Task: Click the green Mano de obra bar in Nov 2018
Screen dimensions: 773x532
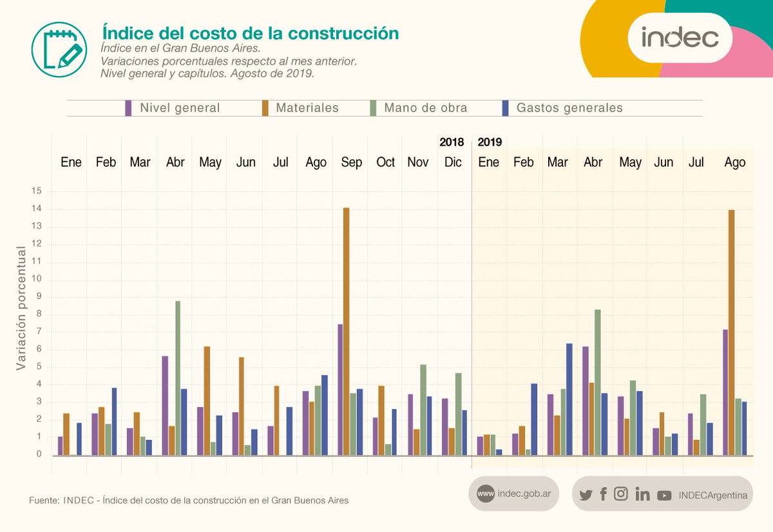Action: [x=423, y=410]
